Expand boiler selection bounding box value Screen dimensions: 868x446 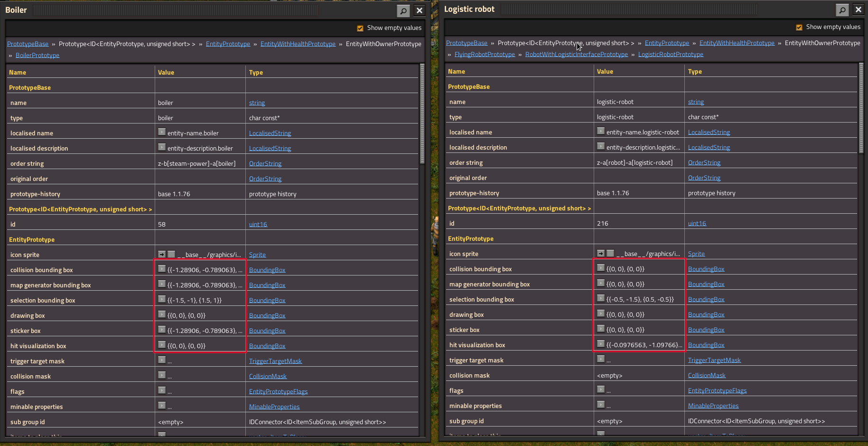[162, 299]
